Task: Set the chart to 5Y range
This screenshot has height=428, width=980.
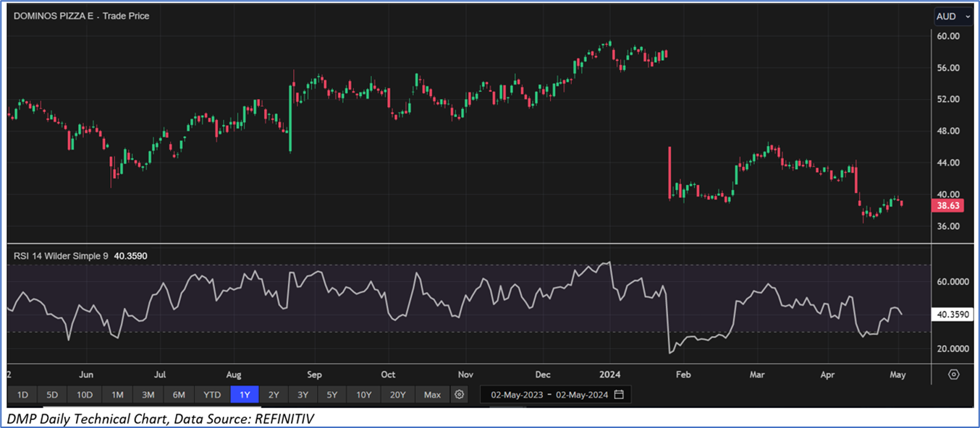Action: click(331, 395)
